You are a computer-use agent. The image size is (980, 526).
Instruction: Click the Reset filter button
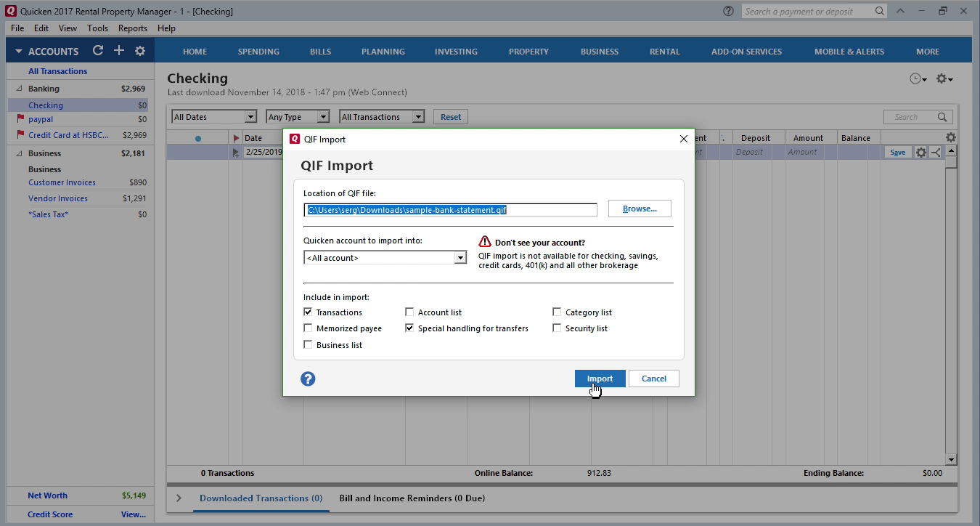(451, 117)
